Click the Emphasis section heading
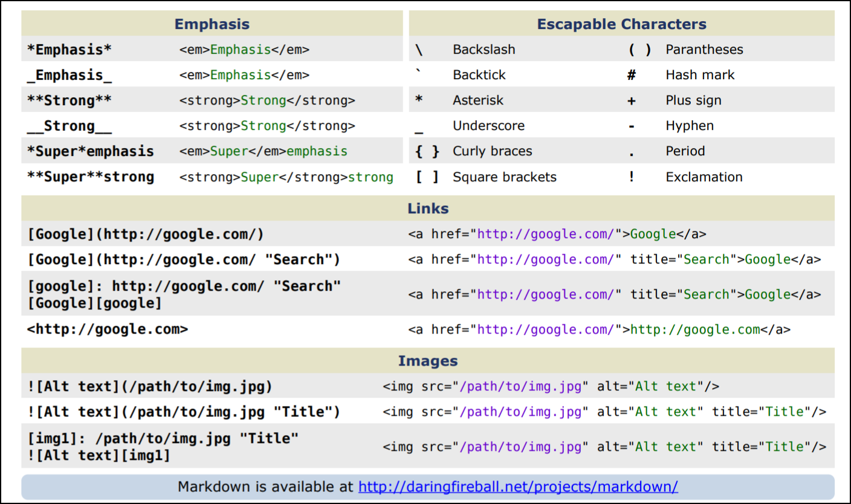 coord(212,24)
